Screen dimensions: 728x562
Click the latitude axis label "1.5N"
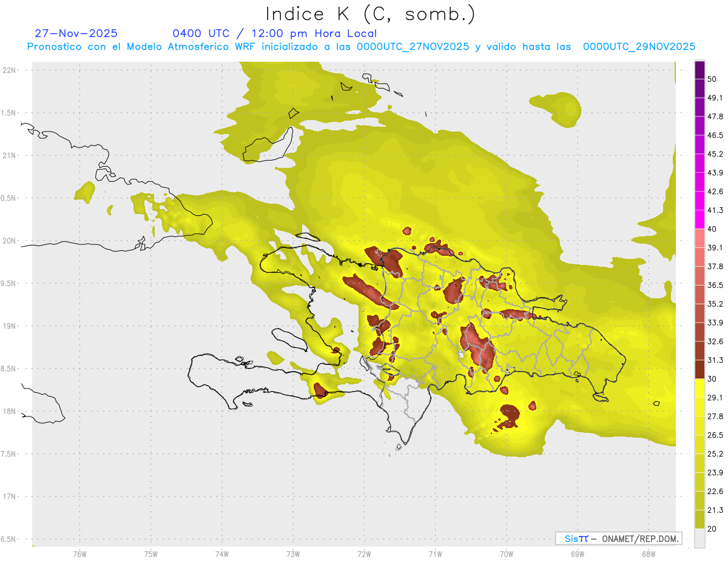click(x=8, y=113)
